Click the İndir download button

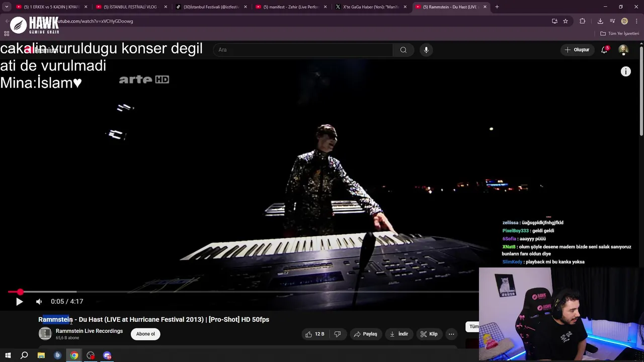click(398, 334)
